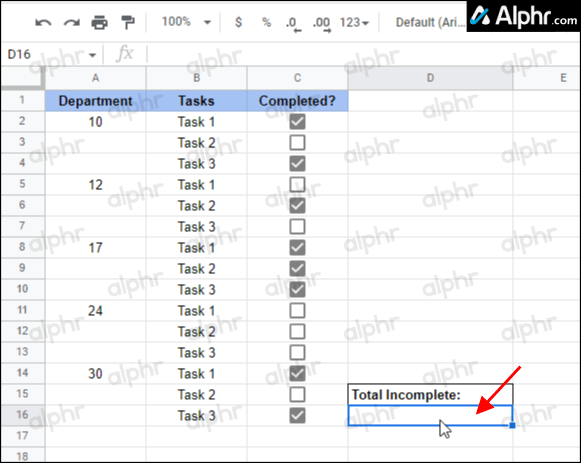The width and height of the screenshot is (581, 463).
Task: Apply currency format with dollar icon
Action: tap(239, 22)
